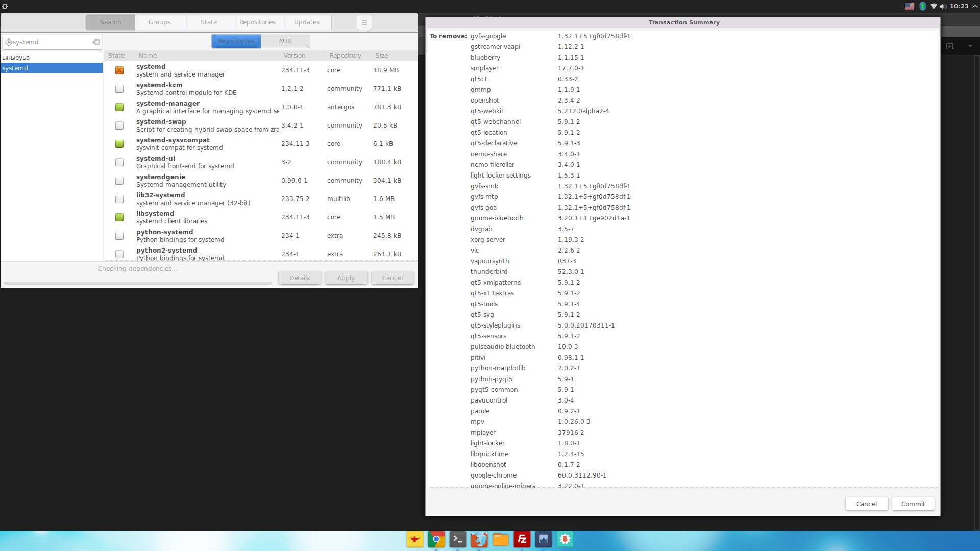The height and width of the screenshot is (551, 980).
Task: Cancel in the package manager window
Action: (x=393, y=278)
